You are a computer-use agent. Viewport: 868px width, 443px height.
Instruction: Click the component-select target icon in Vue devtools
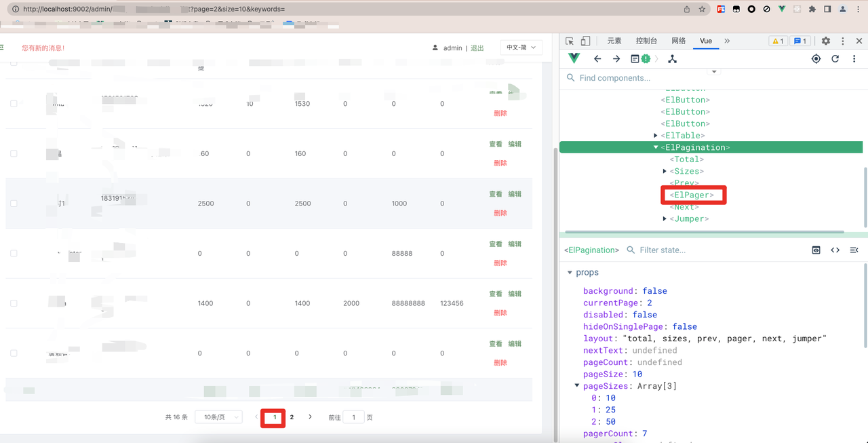[816, 58]
